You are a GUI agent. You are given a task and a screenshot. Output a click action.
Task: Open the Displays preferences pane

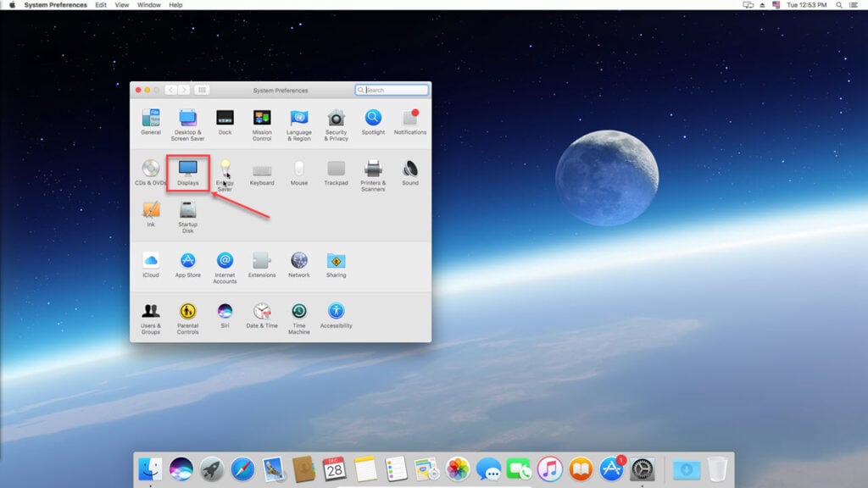click(187, 172)
